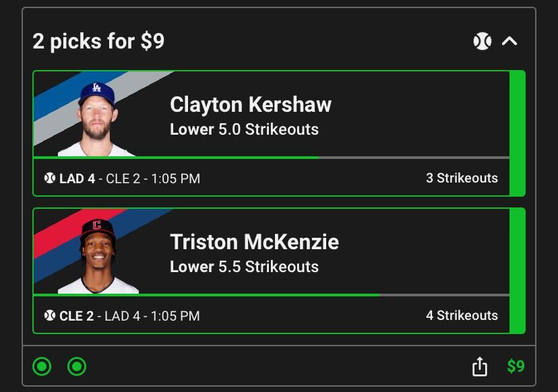This screenshot has height=392, width=558.
Task: Select the second green pick indicator circle
Action: 77,367
